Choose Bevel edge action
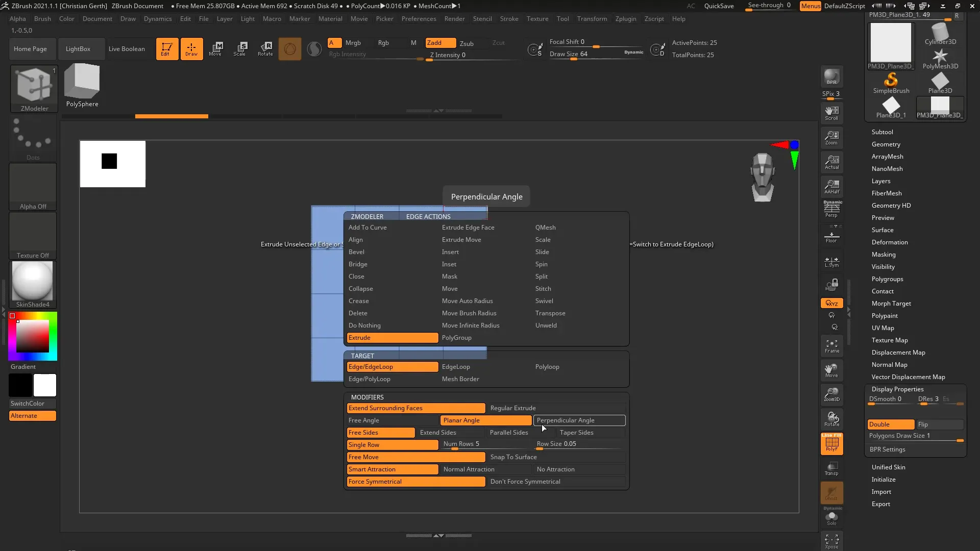 [x=356, y=252]
